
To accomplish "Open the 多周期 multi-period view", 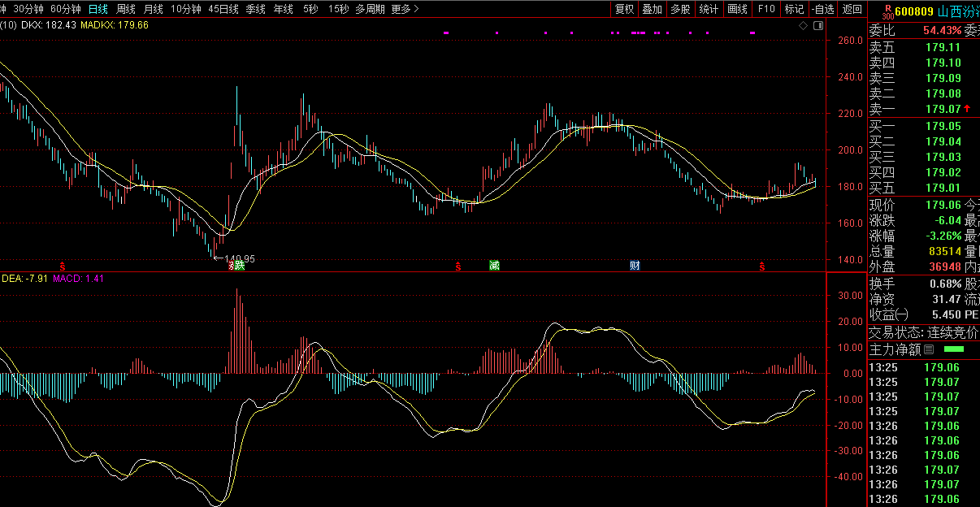I will pos(370,9).
